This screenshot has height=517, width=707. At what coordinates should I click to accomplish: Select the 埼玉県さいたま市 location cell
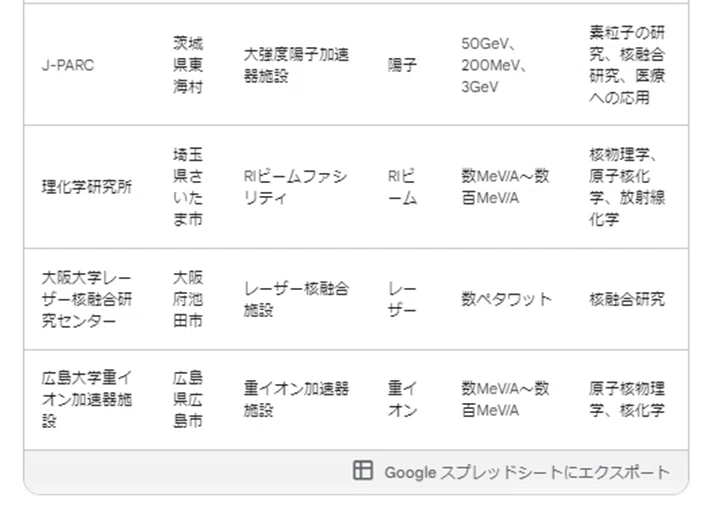pos(188,187)
